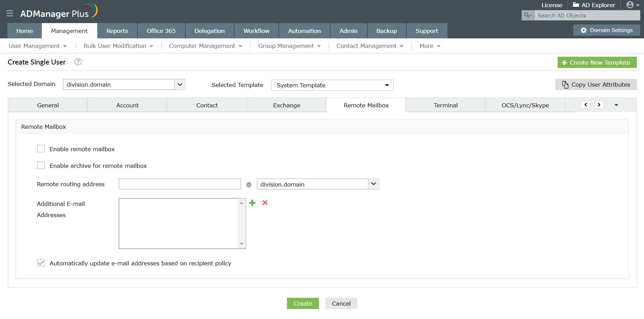Open the License link
Viewport: 644px width, 319px height.
552,5
